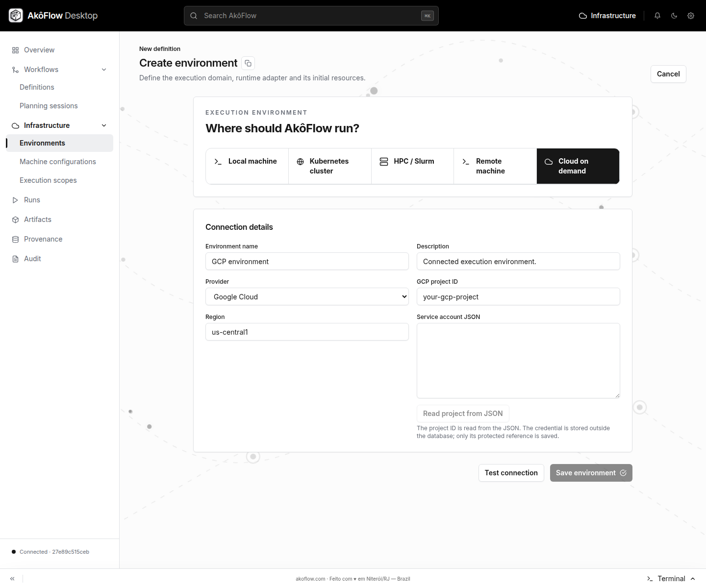Screen dimensions: 706x588
Task: Select Cloud on demand environment type
Action: [x=578, y=166]
